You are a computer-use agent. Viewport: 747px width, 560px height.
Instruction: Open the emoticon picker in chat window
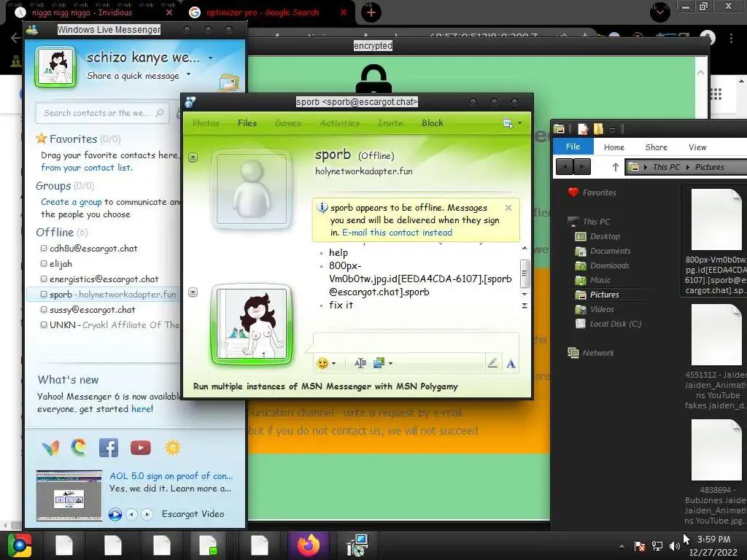coord(322,363)
